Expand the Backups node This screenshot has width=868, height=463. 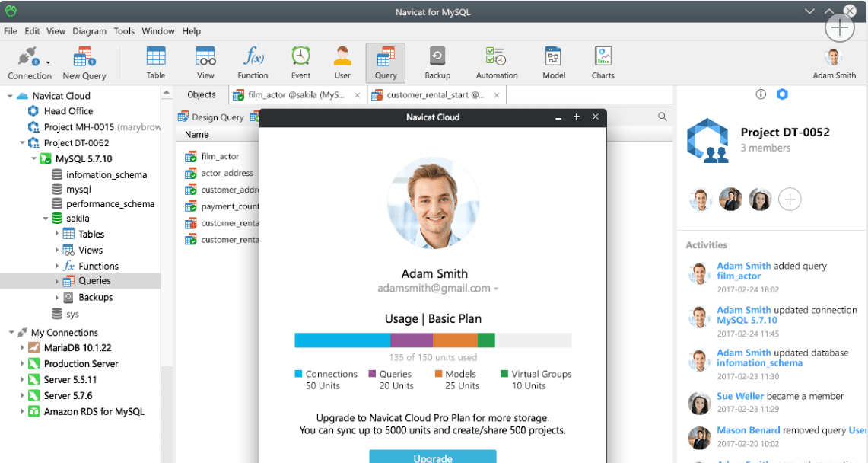point(56,298)
